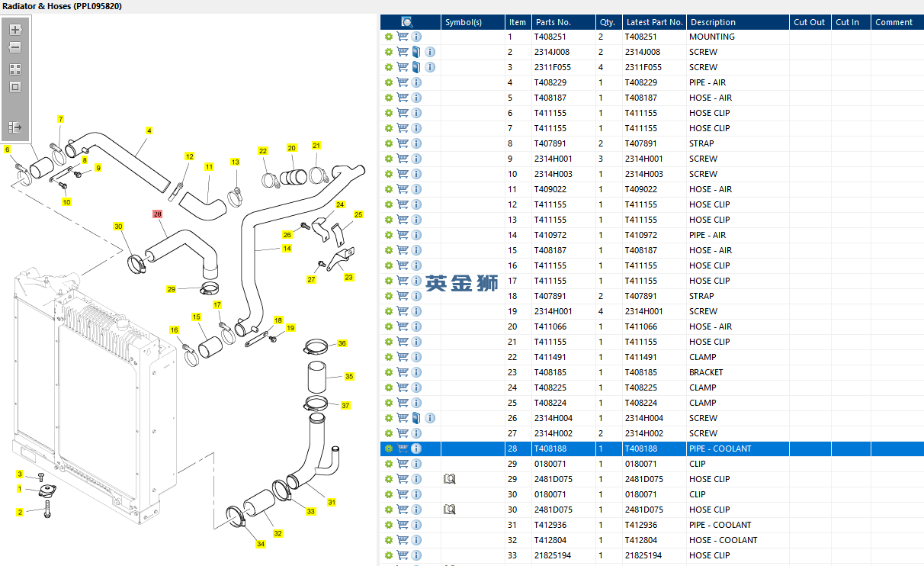
Task: Click description STRAP in item 18 row
Action: pos(702,296)
